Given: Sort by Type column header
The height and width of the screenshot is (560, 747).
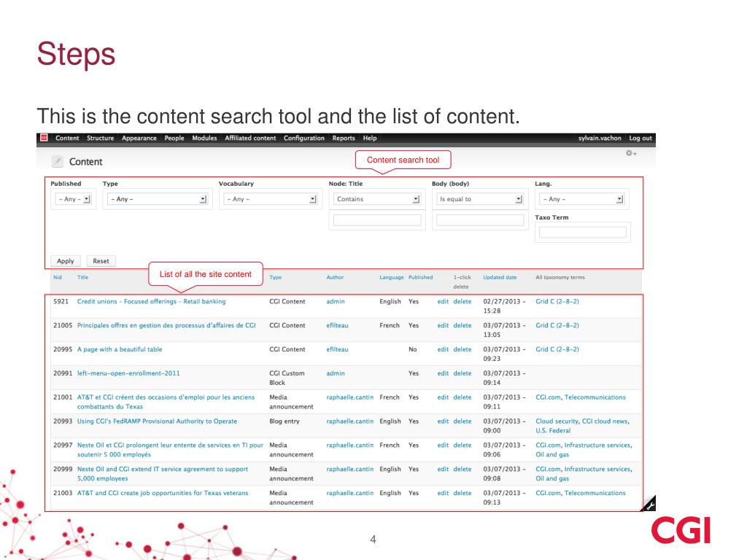Looking at the screenshot, I should point(275,277).
